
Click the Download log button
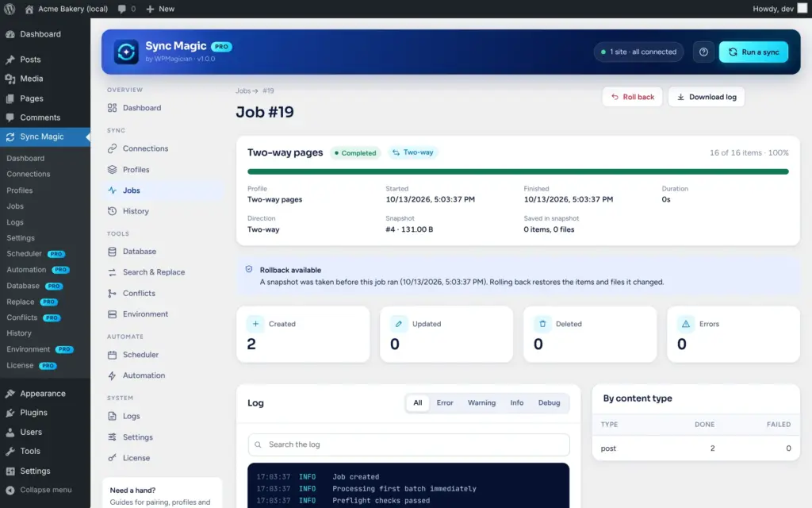click(x=707, y=97)
